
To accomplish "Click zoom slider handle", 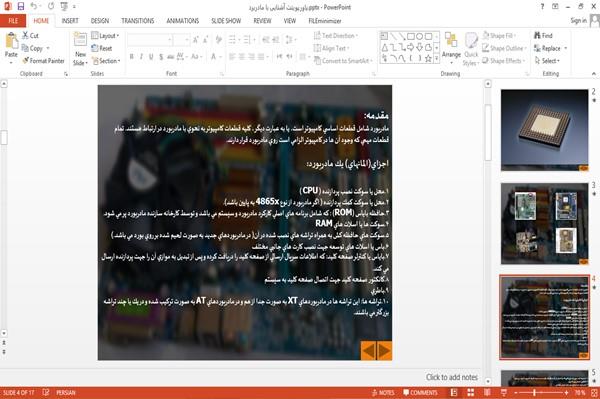I will [x=534, y=392].
